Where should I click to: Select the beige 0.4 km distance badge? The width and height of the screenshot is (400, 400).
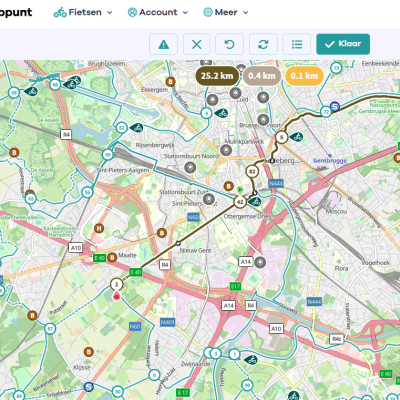coord(262,76)
